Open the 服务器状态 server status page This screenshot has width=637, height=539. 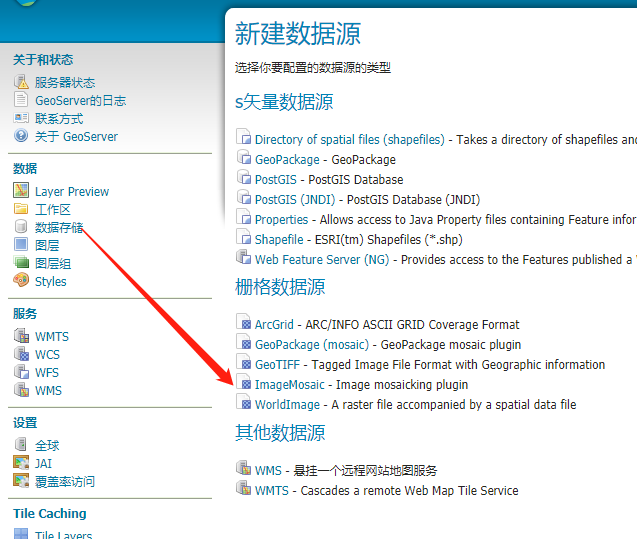point(65,82)
